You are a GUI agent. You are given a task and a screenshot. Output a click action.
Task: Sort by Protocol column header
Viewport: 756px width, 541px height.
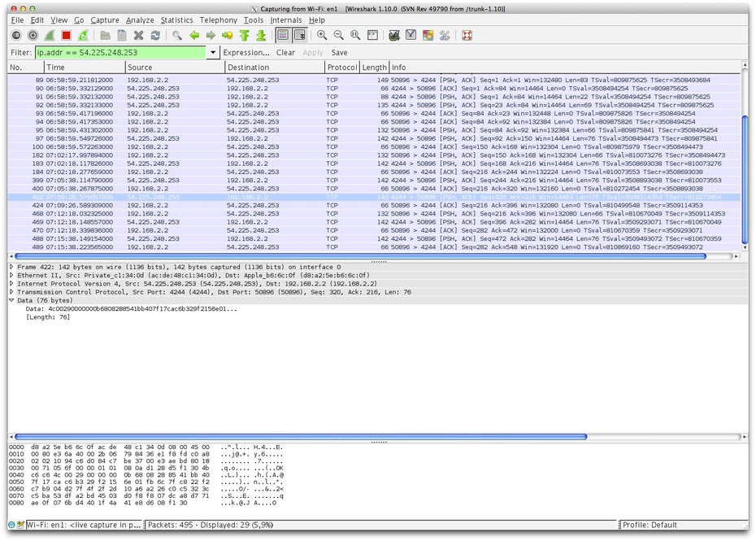[342, 67]
